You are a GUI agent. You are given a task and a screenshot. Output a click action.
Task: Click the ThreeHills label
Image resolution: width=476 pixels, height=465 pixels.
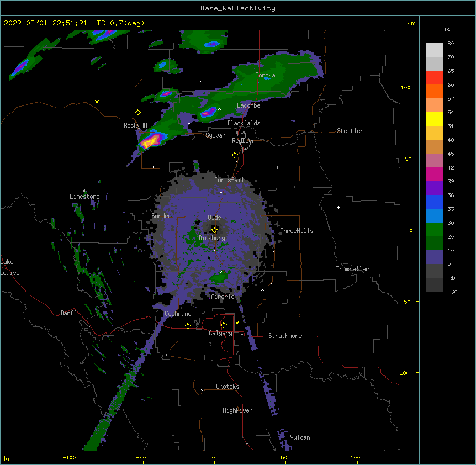(x=297, y=231)
